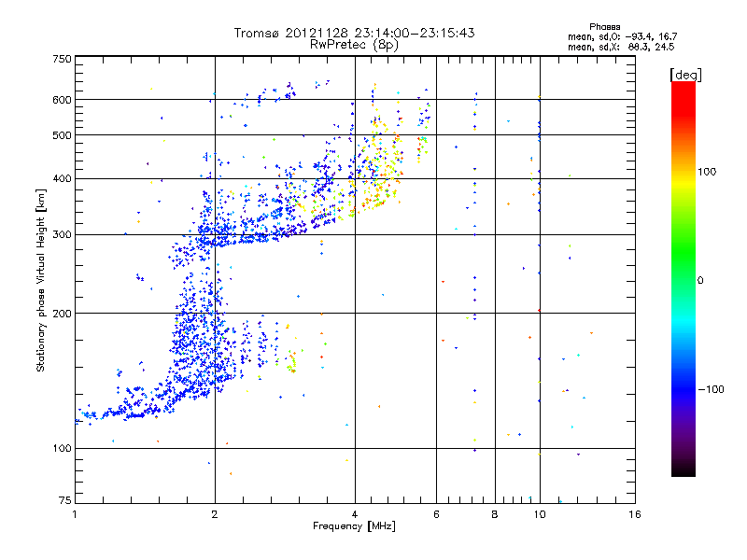
Task: Click the y-axis tick label '500'
Action: pos(62,135)
